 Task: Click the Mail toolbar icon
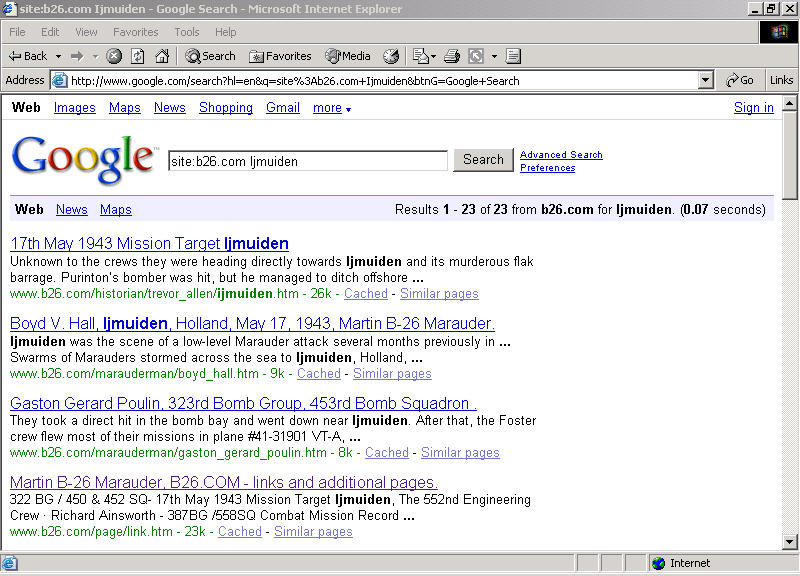click(x=420, y=56)
